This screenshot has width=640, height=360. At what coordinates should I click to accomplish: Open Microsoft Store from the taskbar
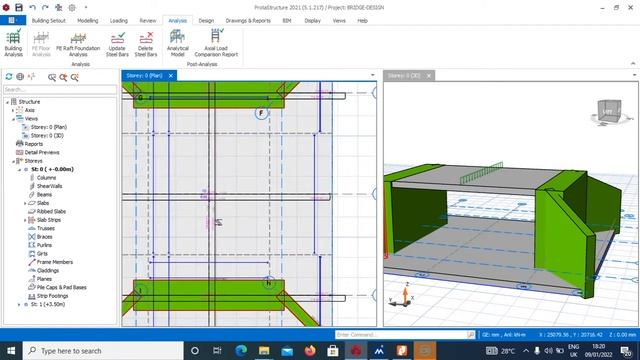(x=333, y=351)
